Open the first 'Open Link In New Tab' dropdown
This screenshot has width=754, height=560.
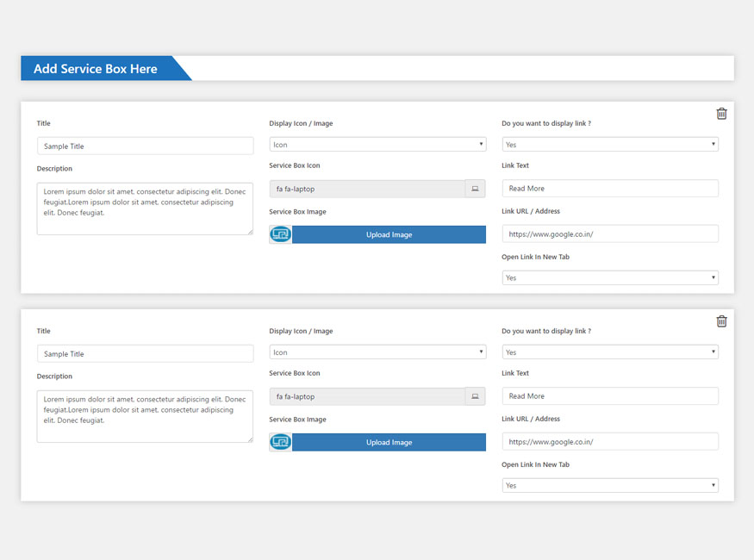tap(610, 277)
